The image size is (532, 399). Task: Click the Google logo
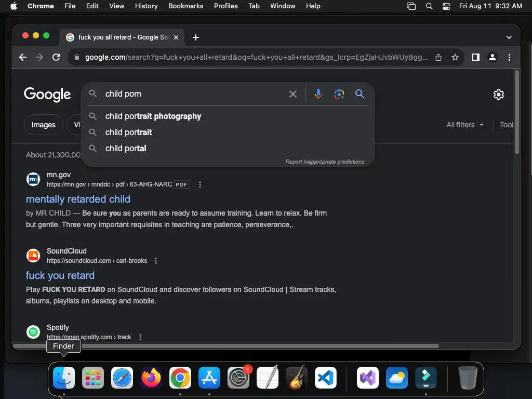pyautogui.click(x=47, y=95)
